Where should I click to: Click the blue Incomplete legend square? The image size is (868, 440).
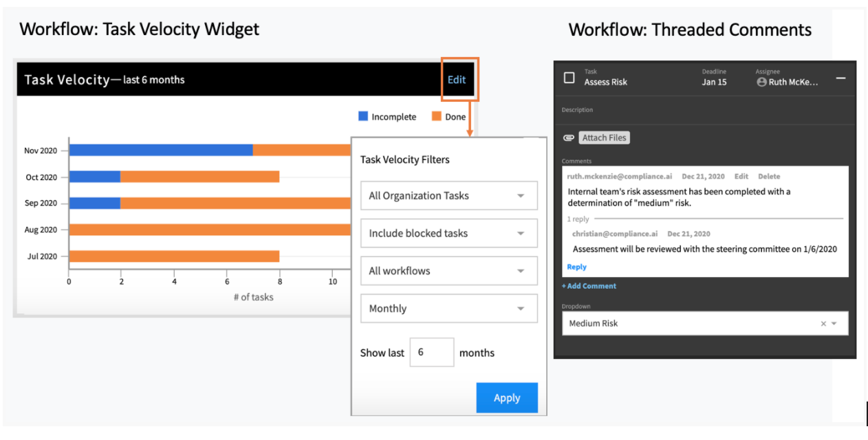point(363,116)
